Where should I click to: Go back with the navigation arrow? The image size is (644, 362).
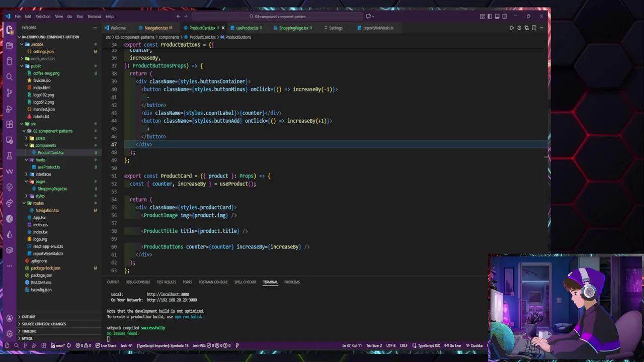click(x=178, y=17)
